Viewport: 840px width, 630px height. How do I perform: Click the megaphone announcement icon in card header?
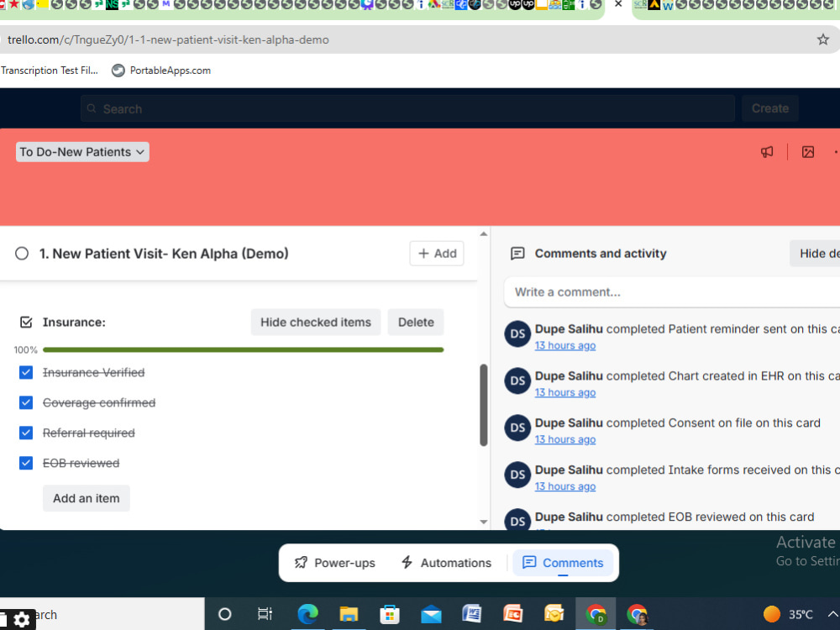point(767,152)
